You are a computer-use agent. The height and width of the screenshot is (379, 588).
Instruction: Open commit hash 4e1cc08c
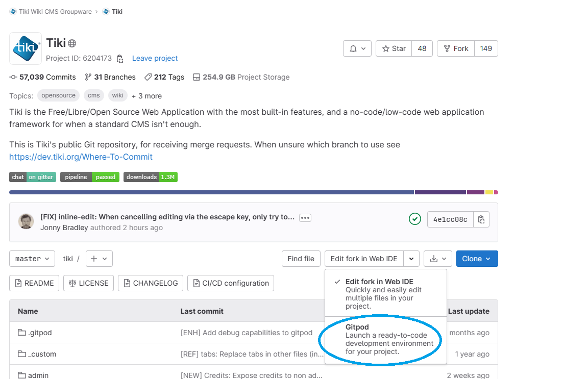coord(450,219)
